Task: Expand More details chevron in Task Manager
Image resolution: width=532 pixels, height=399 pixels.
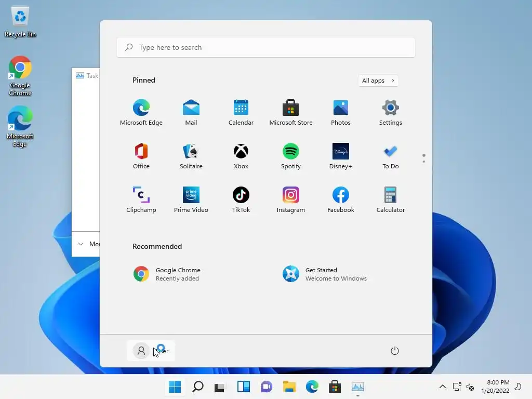Action: (x=81, y=244)
